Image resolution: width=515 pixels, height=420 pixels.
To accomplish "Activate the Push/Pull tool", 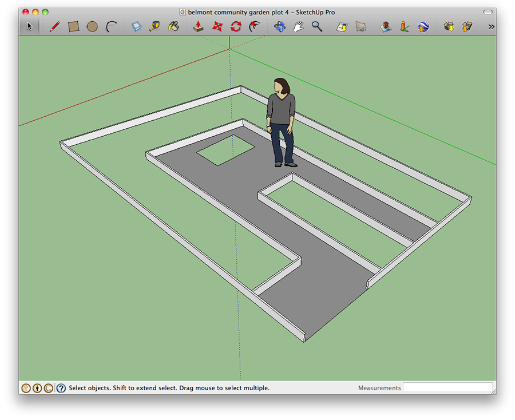I will click(x=198, y=26).
